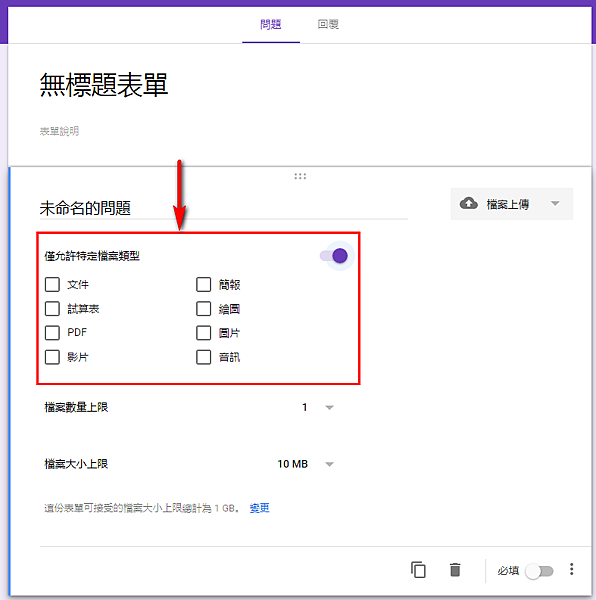Viewport: 596px width, 600px height.
Task: Check the 簡報 file type checkbox
Action: [x=204, y=284]
